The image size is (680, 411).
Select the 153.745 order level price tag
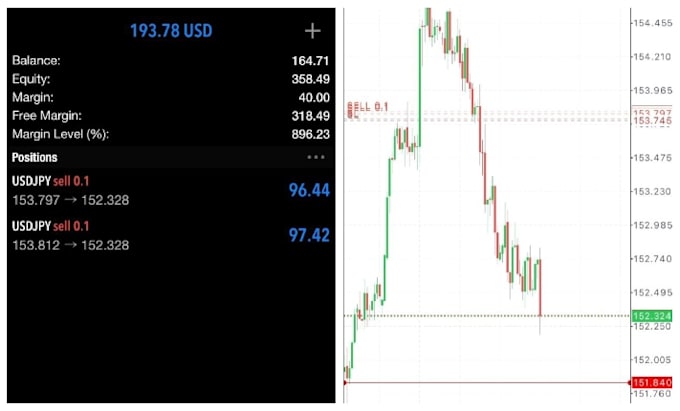coord(652,121)
